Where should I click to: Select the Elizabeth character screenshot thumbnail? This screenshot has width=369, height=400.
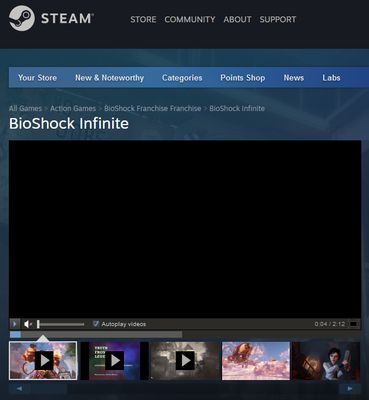[x=326, y=360]
